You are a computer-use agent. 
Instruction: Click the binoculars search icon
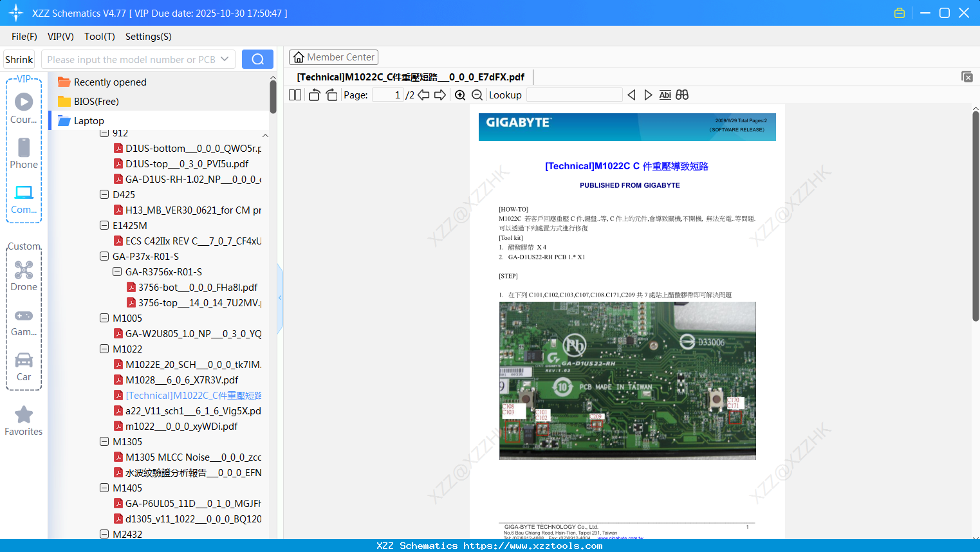point(682,95)
